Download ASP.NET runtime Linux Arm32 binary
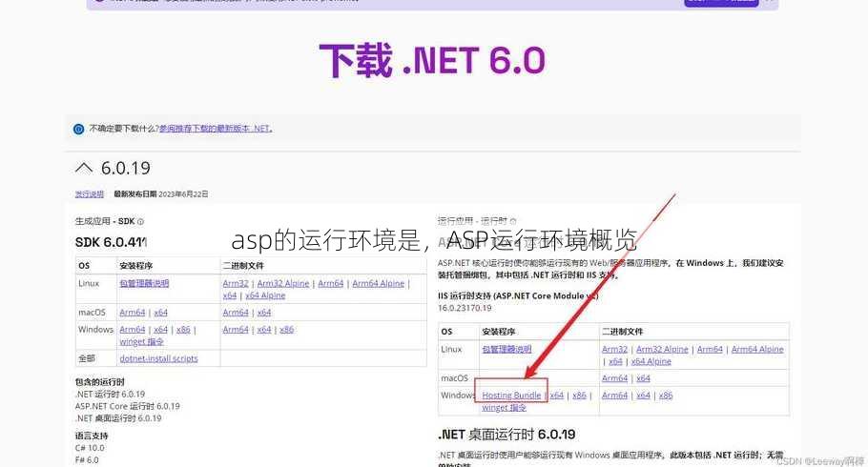 [x=614, y=349]
